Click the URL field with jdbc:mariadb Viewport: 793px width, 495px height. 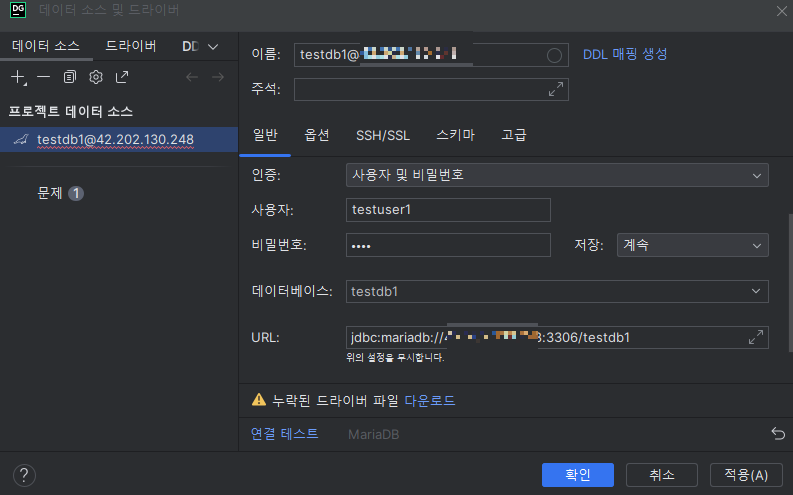coord(557,337)
